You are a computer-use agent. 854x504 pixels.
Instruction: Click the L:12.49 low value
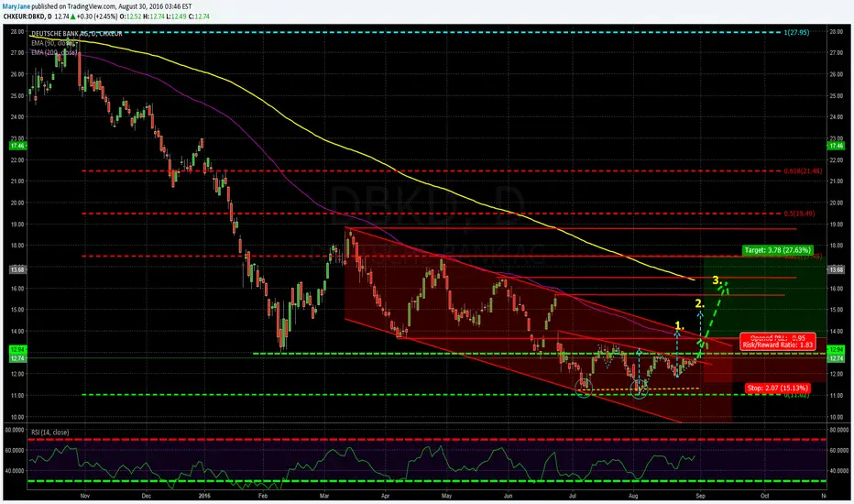tap(177, 16)
